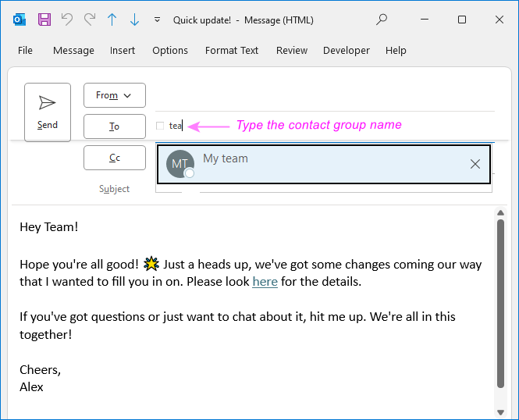This screenshot has height=420, width=519.
Task: Go to previous item with up arrow
Action: point(112,20)
